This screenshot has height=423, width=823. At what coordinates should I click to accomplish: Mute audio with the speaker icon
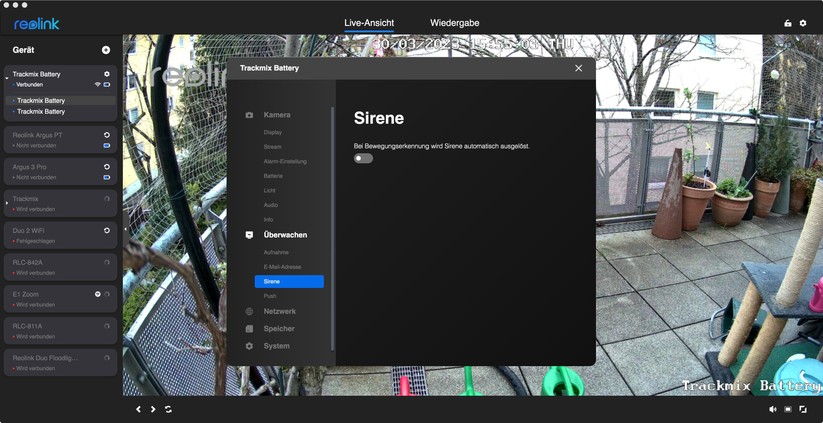(x=772, y=409)
